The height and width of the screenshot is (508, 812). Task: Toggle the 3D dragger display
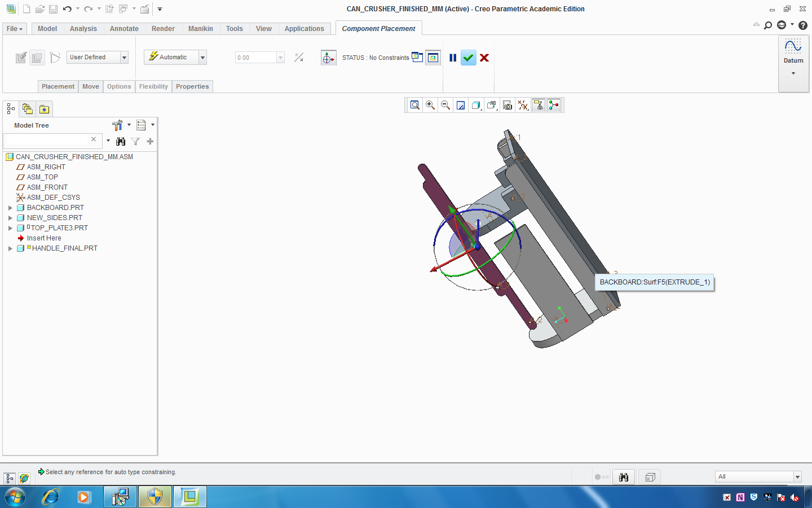coord(328,58)
